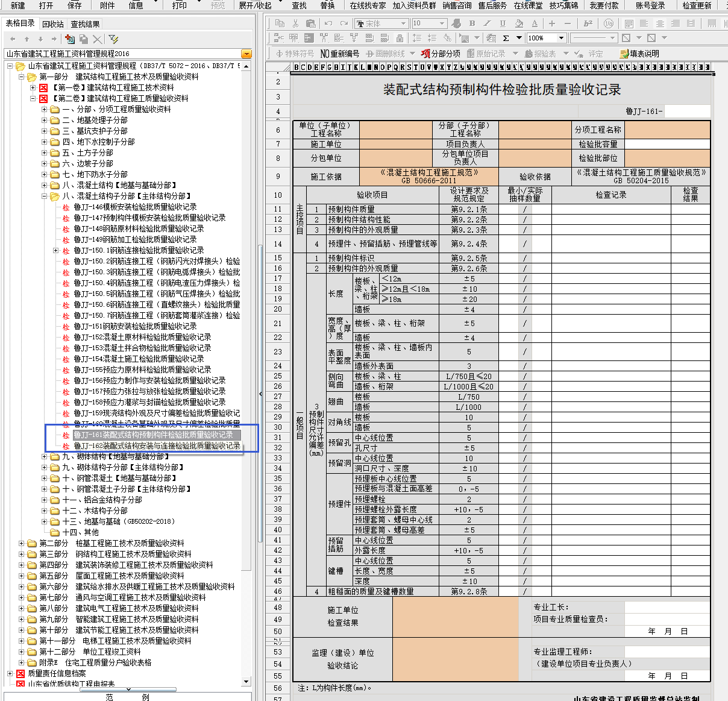
Task: Click 保存 in top menu
Action: click(x=75, y=5)
